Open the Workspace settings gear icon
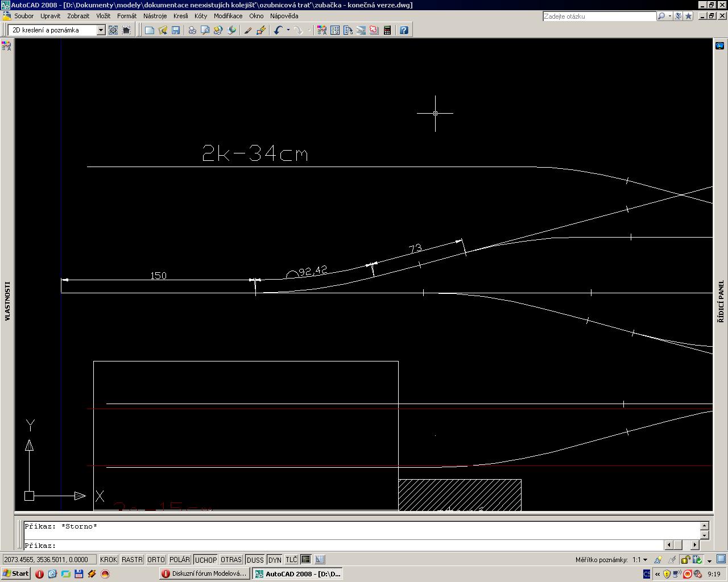The height and width of the screenshot is (582, 728). [x=113, y=30]
